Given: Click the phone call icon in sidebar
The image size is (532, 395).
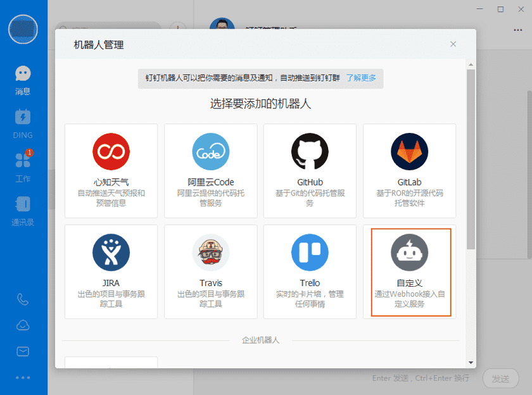Looking at the screenshot, I should pos(23,299).
